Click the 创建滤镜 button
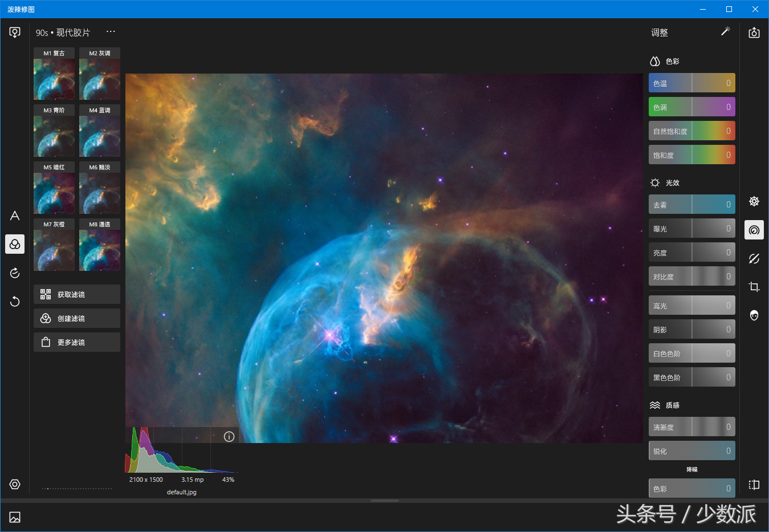 [77, 318]
